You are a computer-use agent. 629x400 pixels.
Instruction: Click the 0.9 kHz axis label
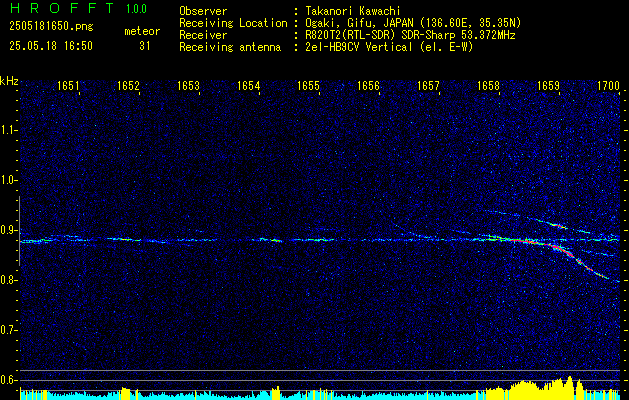[x=7, y=230]
